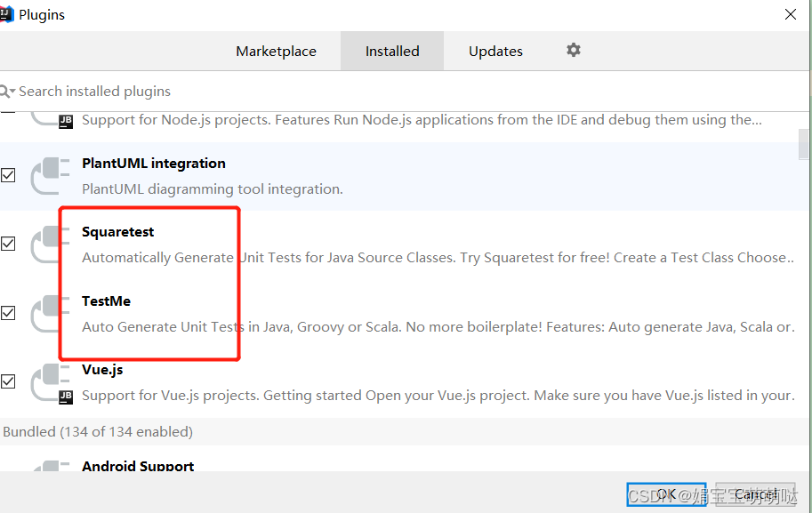
Task: Click the IntelliJ logo in title bar
Action: (5, 14)
